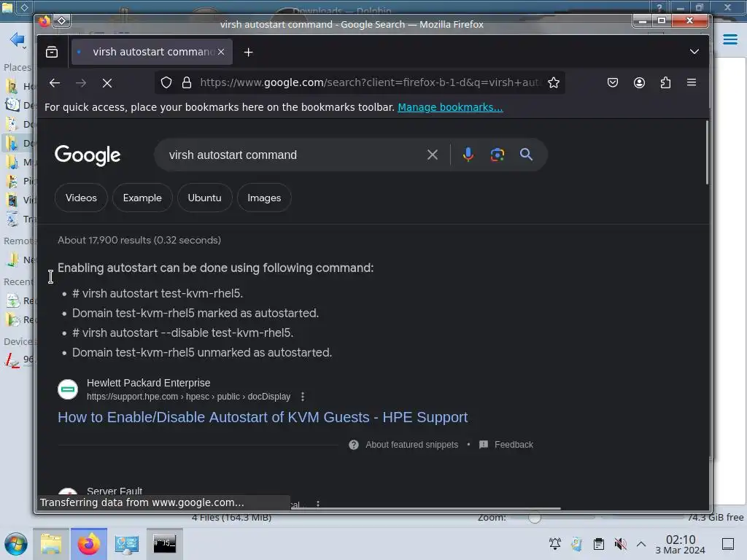The height and width of the screenshot is (560, 747).
Task: Open the HPE Support autostart KVM guests result
Action: point(263,417)
